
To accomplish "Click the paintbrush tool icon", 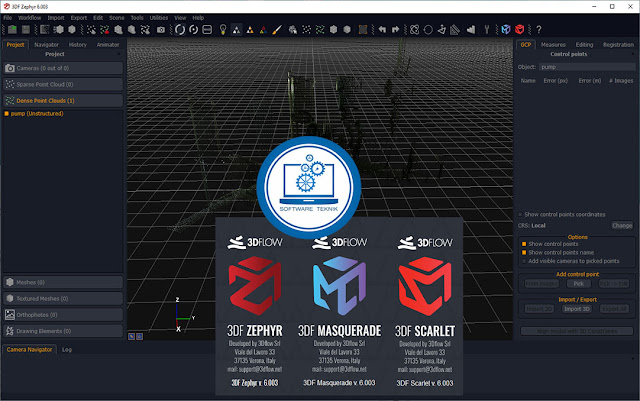I will coord(277,29).
